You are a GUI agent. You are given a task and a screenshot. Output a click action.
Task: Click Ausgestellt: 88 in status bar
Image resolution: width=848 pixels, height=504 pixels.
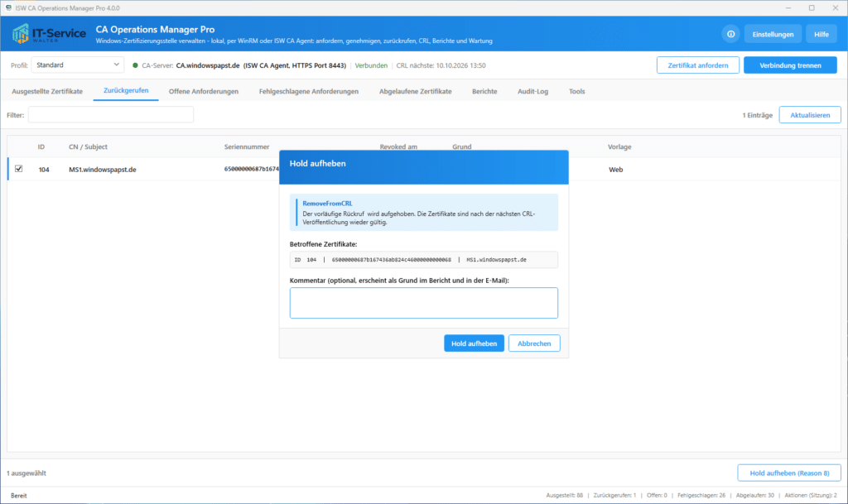[565, 496]
